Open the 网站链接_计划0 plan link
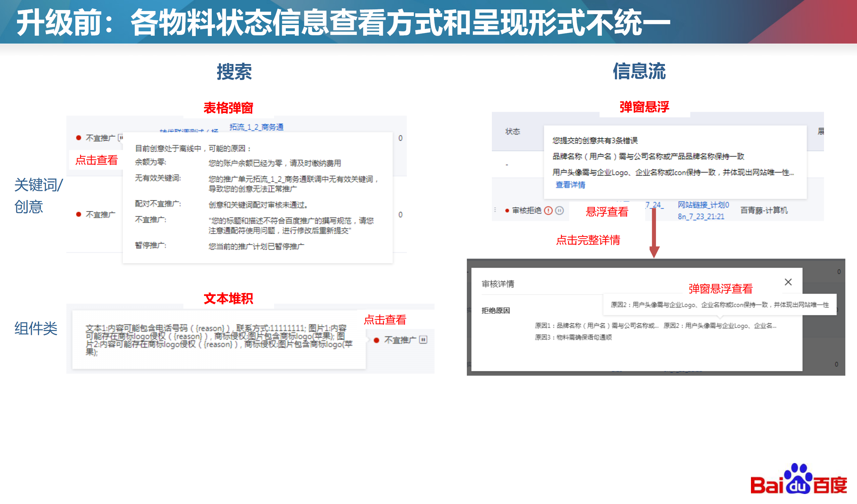The image size is (857, 504). tap(703, 205)
